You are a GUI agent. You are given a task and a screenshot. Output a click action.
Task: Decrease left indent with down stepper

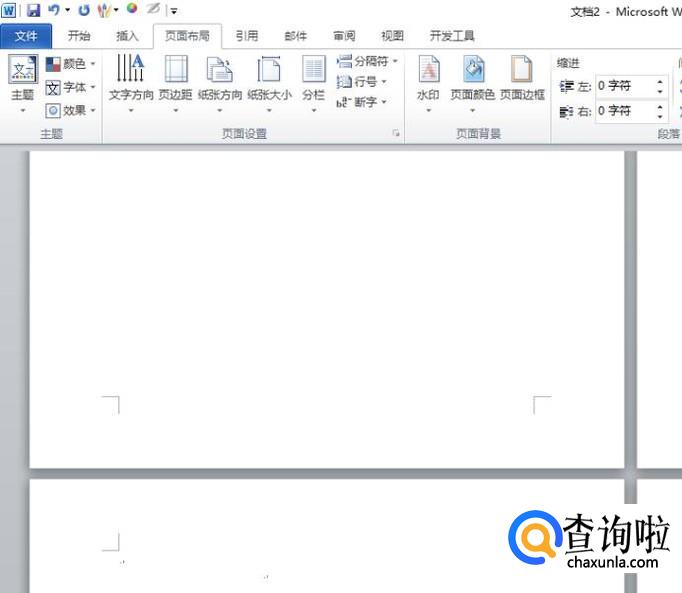point(660,92)
